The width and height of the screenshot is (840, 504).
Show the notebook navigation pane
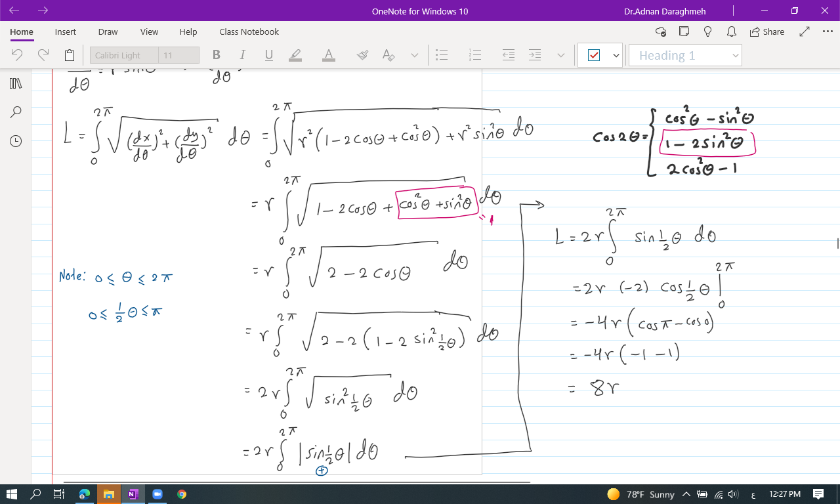tap(16, 83)
